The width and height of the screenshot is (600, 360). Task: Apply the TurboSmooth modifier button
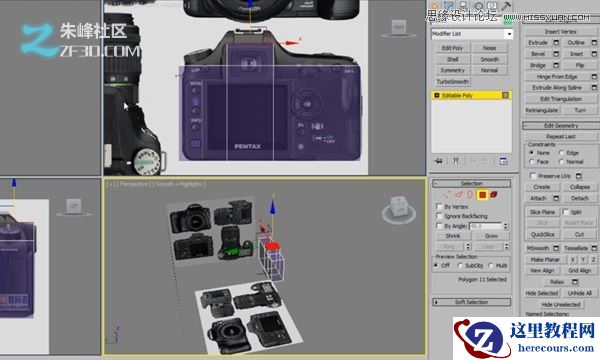452,81
